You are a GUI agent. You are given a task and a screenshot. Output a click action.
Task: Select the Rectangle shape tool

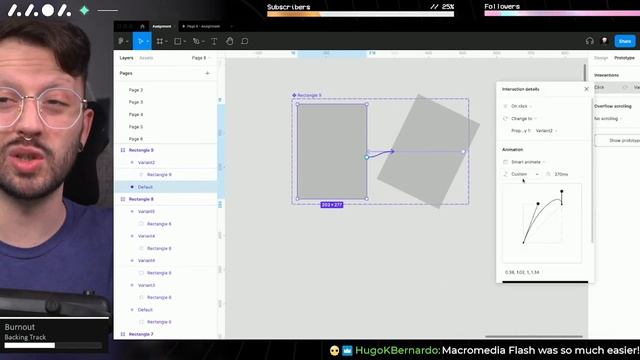point(178,41)
